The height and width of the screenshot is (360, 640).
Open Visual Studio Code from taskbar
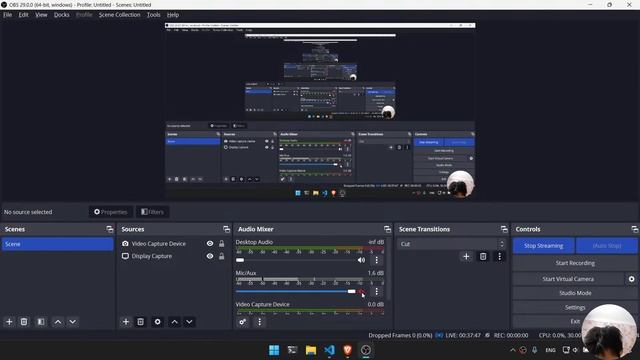point(329,350)
